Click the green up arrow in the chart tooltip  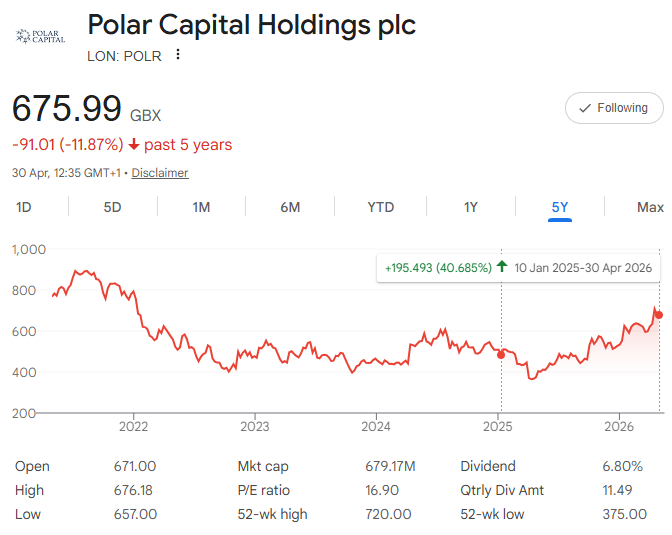502,267
